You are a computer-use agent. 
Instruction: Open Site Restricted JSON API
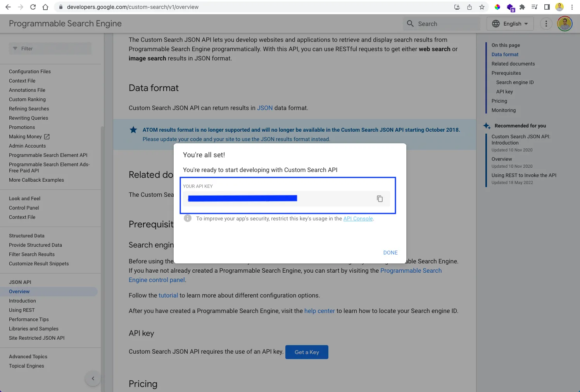(x=37, y=338)
